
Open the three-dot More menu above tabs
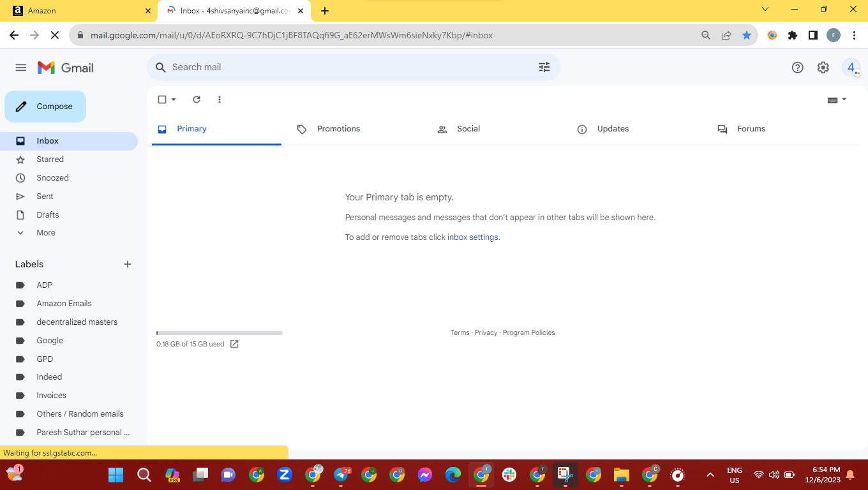220,100
